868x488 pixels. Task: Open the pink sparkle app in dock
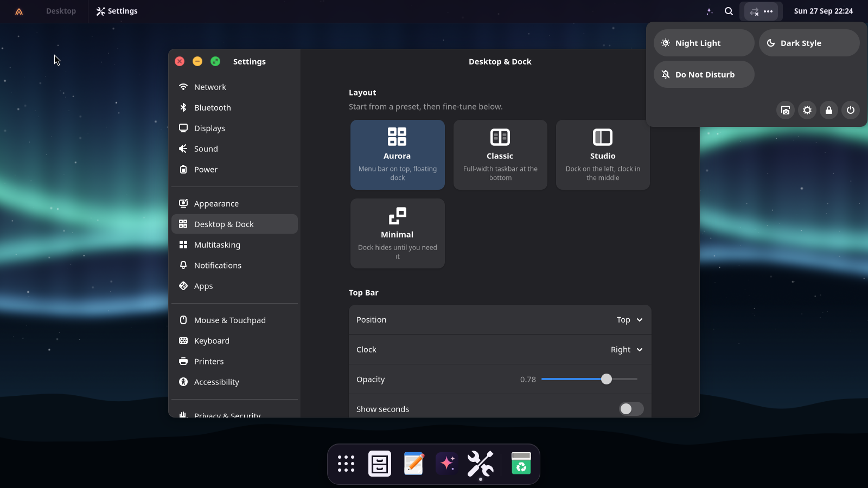click(447, 464)
